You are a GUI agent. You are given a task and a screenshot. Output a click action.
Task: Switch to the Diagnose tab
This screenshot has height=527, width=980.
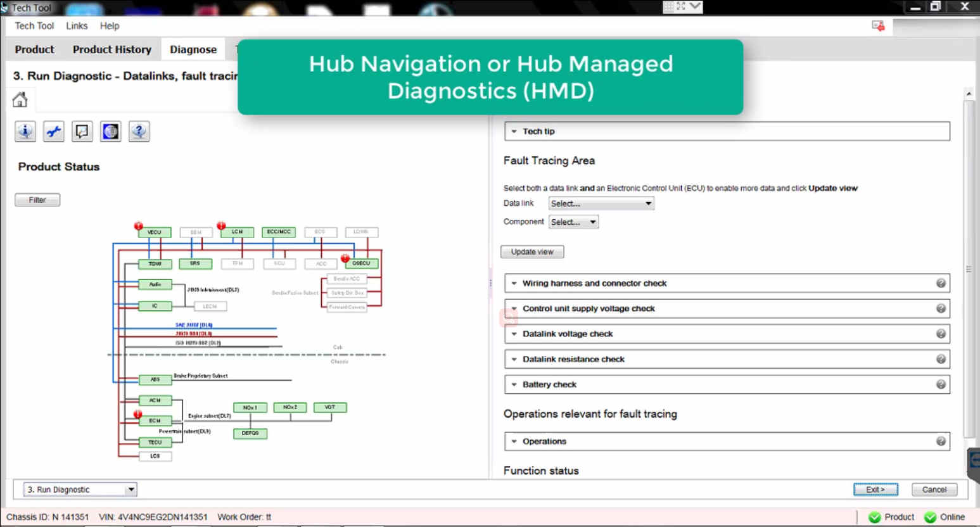(x=193, y=49)
